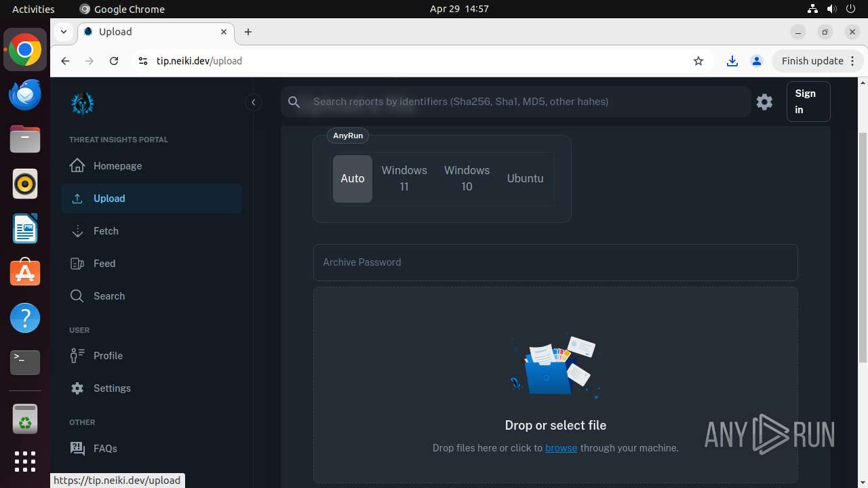This screenshot has width=868, height=488.
Task: Click the FAQs chat icon
Action: (x=77, y=448)
